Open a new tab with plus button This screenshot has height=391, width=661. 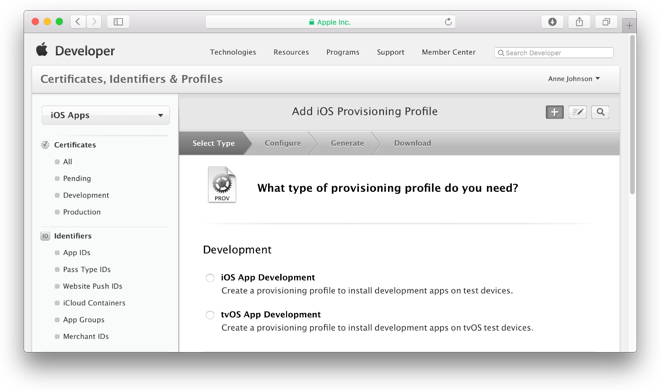coord(629,25)
